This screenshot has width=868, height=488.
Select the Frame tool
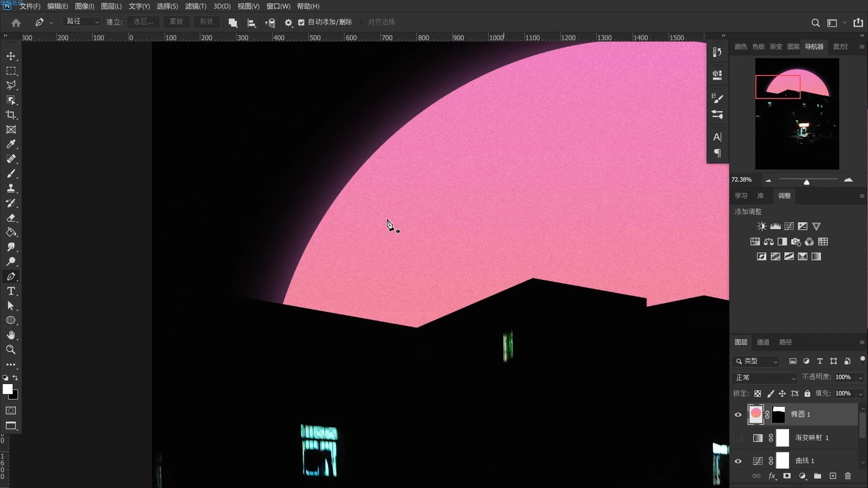coord(11,130)
